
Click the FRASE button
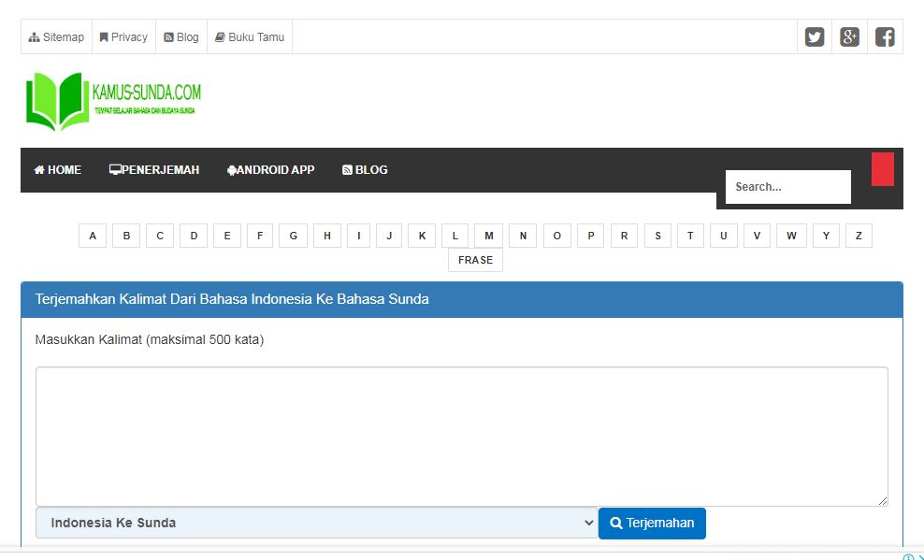[475, 260]
